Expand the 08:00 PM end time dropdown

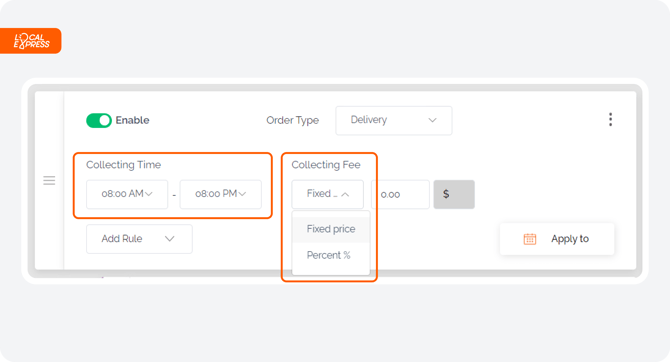[220, 194]
